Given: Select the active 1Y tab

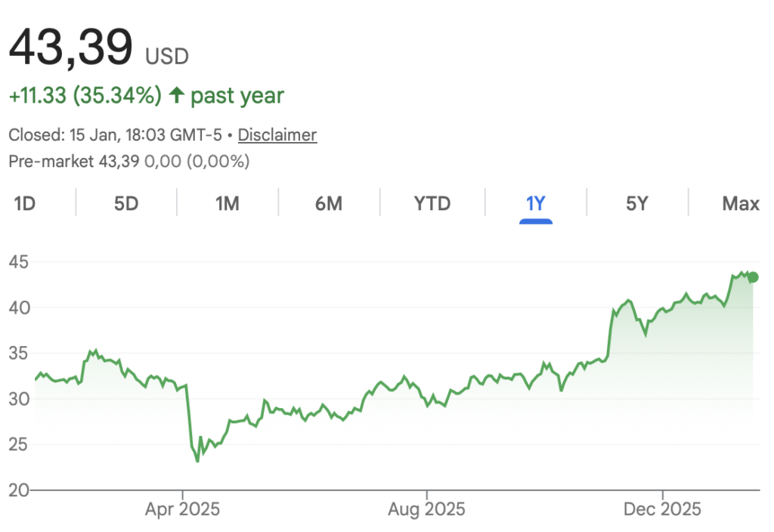Looking at the screenshot, I should (536, 203).
